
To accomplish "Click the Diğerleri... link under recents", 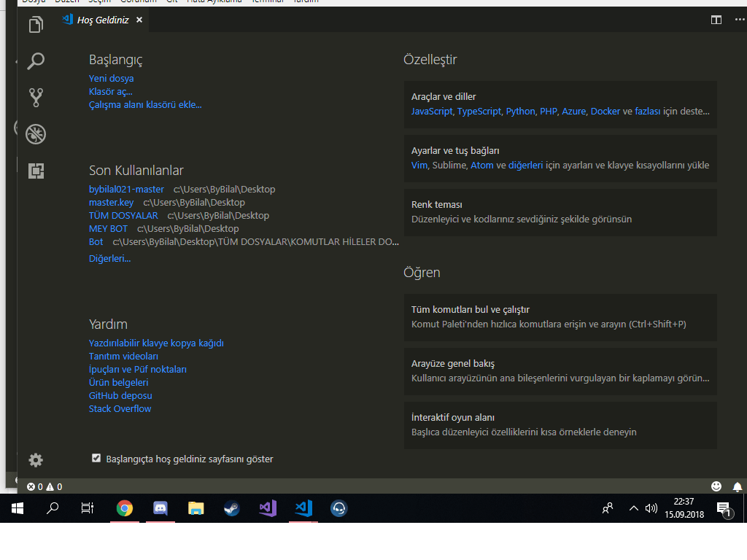I will pos(109,259).
